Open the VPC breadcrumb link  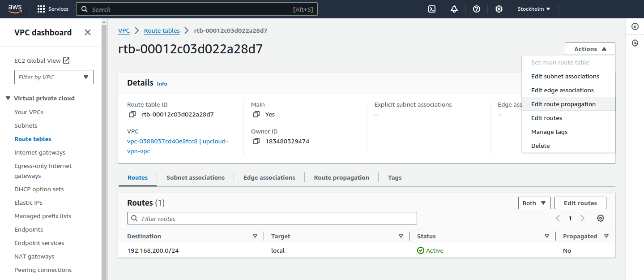click(124, 30)
